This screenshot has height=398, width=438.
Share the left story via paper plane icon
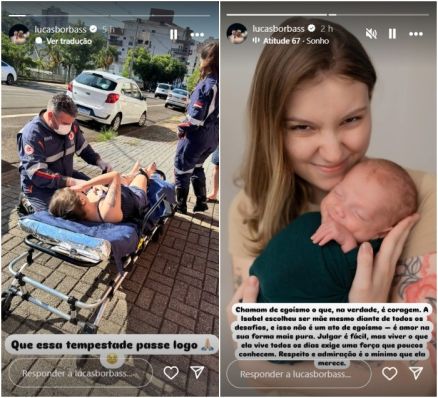coord(197,372)
